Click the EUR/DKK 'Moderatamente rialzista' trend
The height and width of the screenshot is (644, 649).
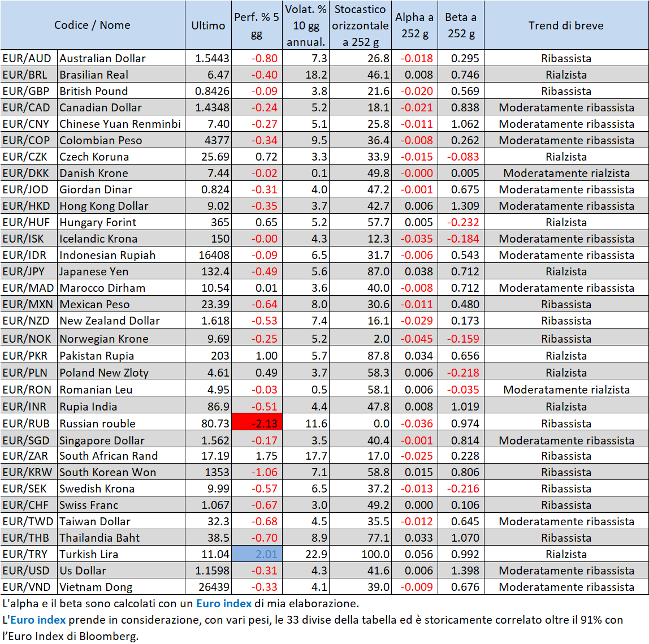tap(566, 173)
